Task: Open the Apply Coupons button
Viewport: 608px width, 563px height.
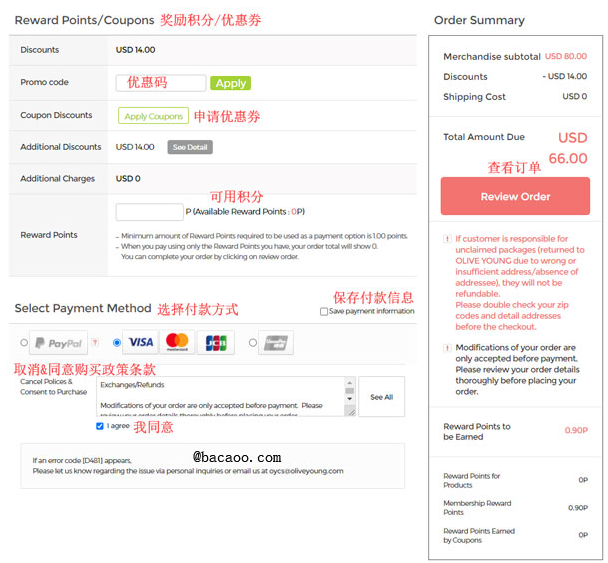Action: click(154, 116)
